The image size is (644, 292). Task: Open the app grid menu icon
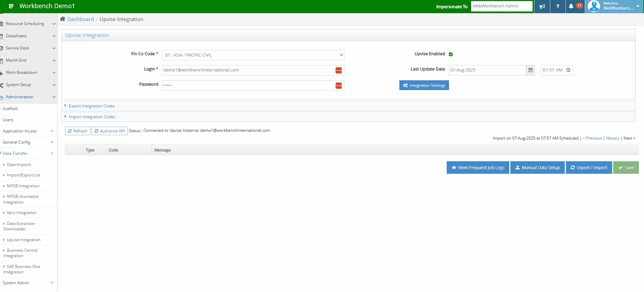(x=11, y=6)
